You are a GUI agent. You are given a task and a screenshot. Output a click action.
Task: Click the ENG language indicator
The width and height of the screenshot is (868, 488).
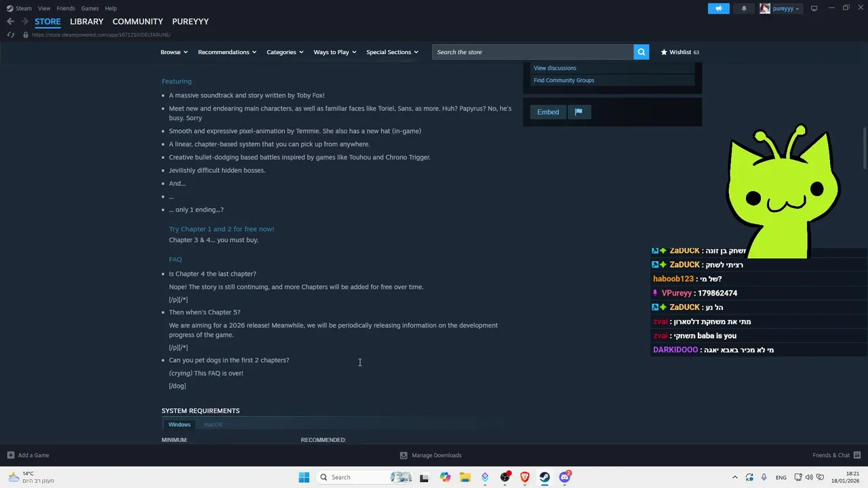coord(781,477)
